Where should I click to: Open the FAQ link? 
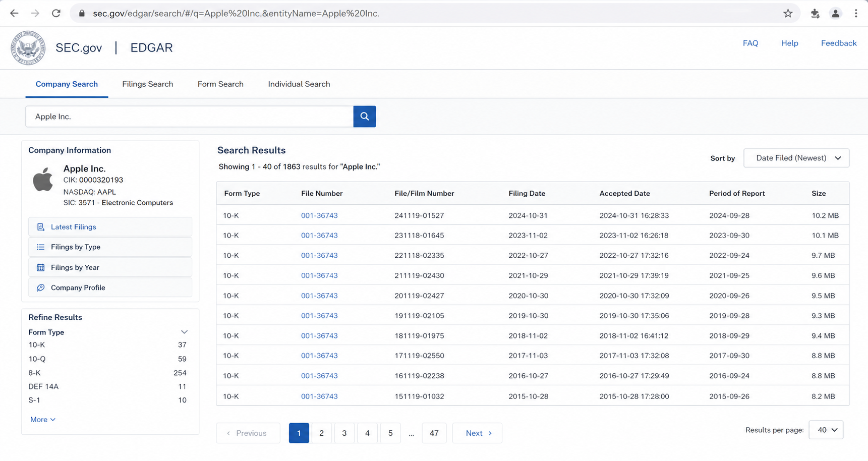tap(750, 43)
